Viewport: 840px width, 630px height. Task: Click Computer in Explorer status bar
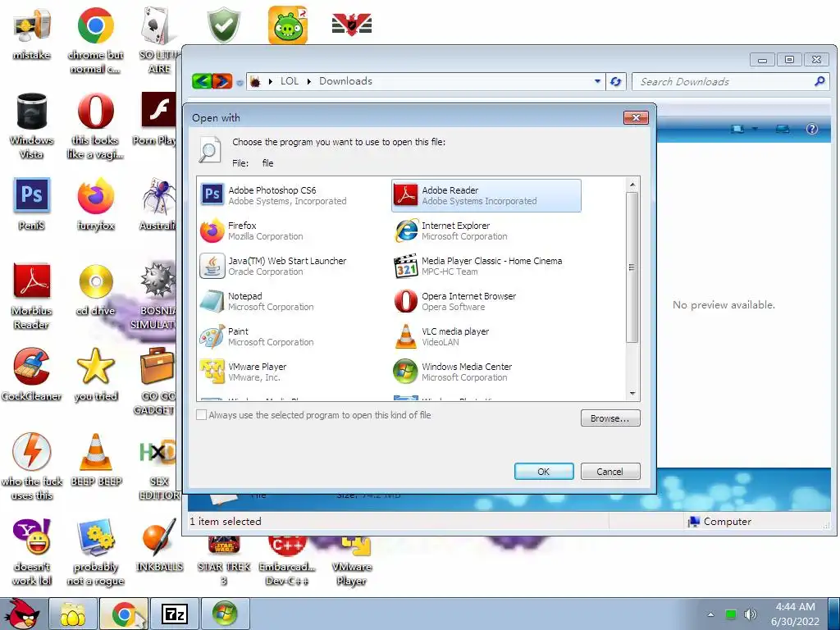(719, 521)
